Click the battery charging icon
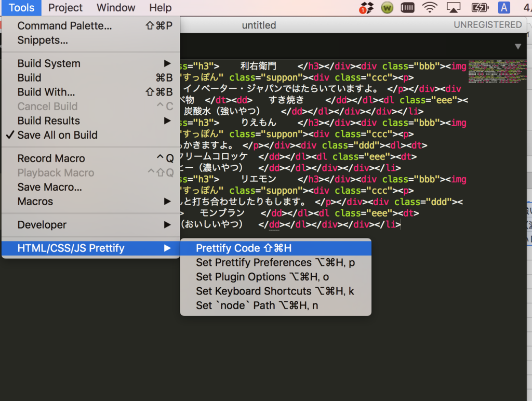Screen dimensions: 532x401 [x=479, y=8]
